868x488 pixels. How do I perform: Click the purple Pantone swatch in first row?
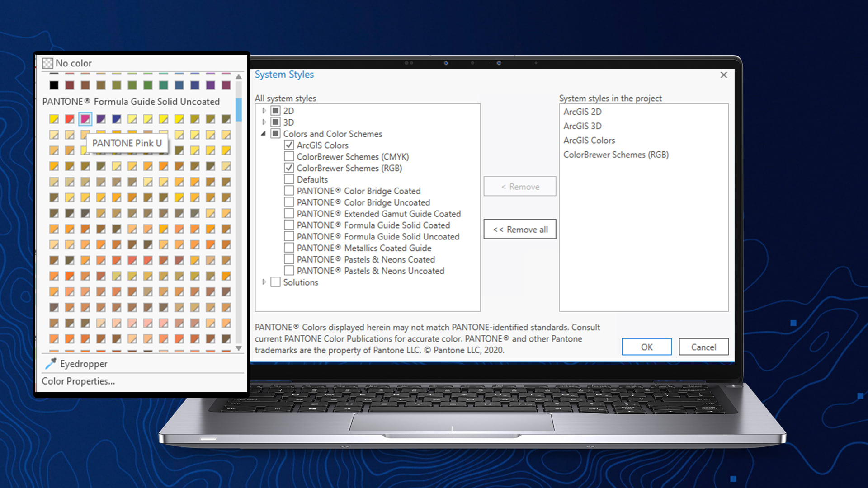pyautogui.click(x=101, y=119)
